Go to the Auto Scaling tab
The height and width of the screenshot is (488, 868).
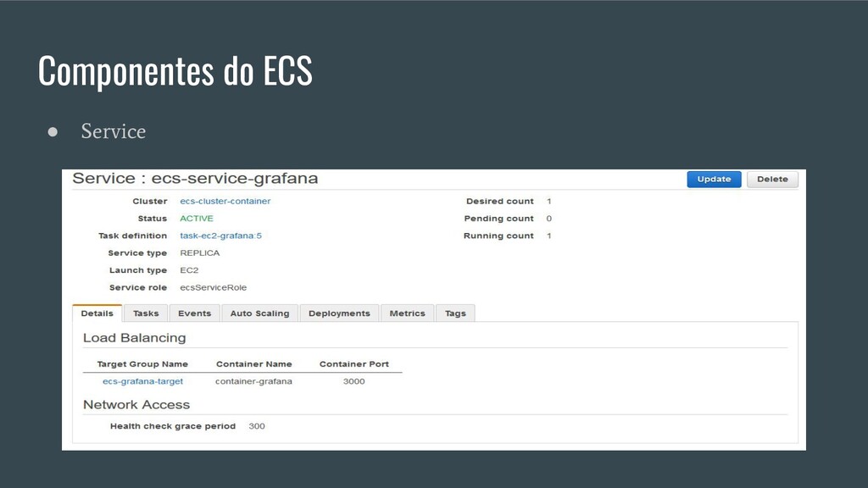pos(259,313)
